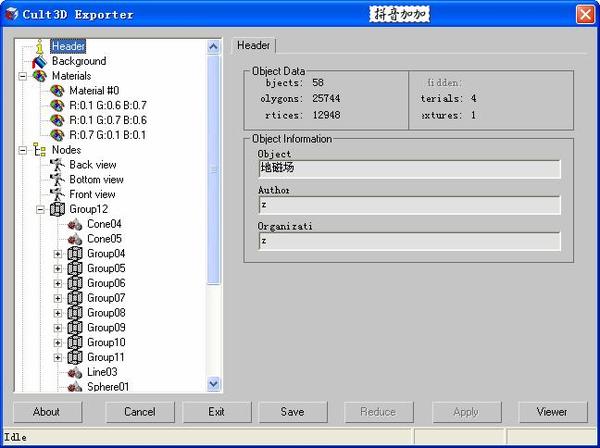600x448 pixels.
Task: Click the Line03 mesh icon
Action: coord(75,372)
